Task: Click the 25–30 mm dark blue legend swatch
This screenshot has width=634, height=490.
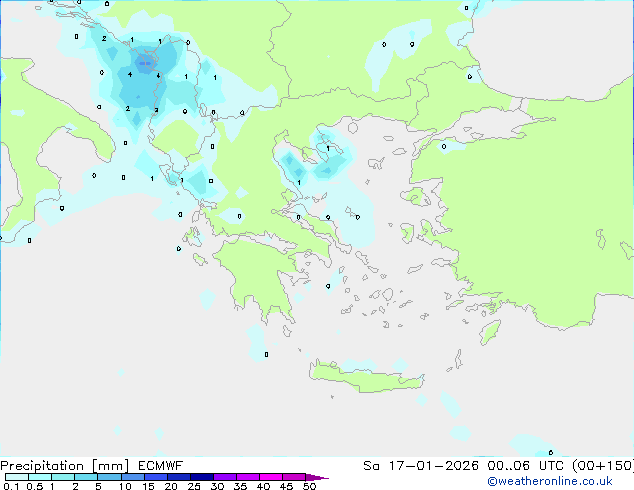Action: [202, 477]
